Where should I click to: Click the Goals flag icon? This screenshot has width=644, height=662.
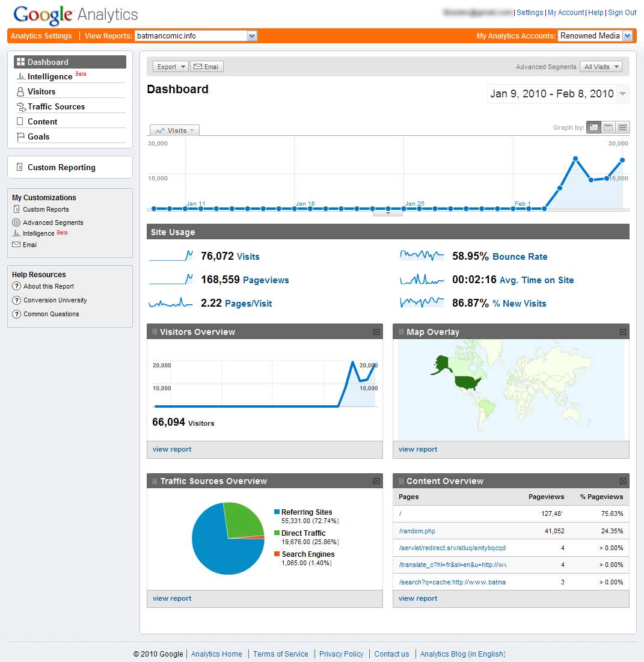pyautogui.click(x=20, y=137)
